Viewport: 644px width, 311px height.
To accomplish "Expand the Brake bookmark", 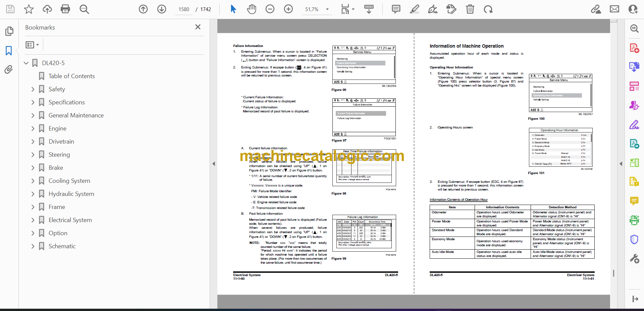I will pyautogui.click(x=33, y=168).
